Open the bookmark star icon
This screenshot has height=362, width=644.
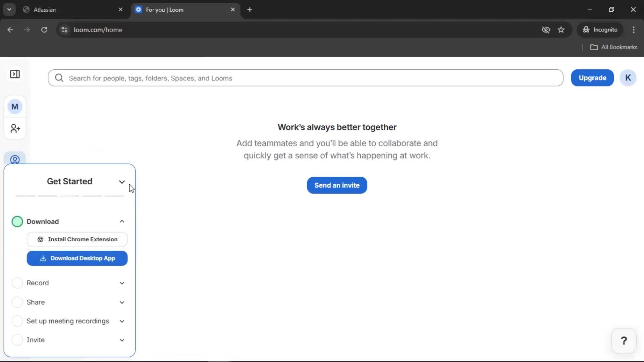561,29
